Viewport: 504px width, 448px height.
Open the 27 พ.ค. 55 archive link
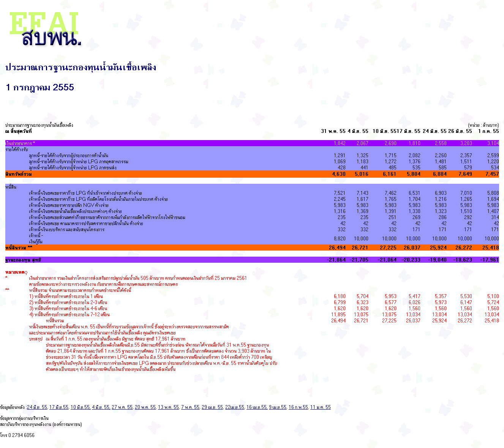coord(122,407)
